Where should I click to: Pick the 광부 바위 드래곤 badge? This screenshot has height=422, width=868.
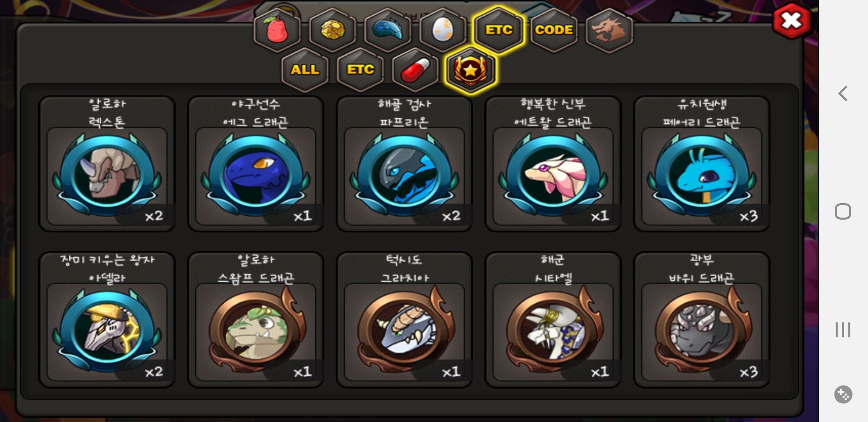point(702,320)
